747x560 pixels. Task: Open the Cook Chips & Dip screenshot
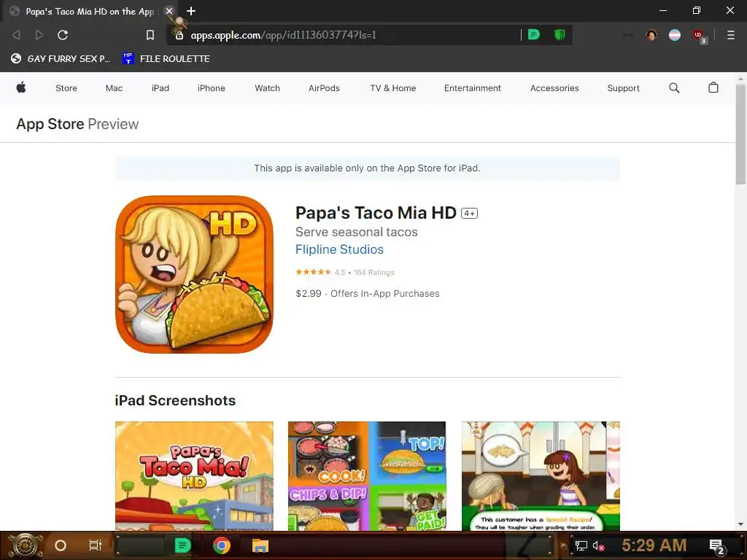tap(367, 475)
